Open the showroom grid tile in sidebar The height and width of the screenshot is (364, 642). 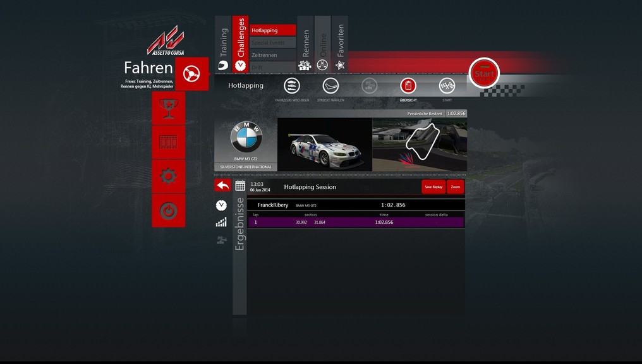tap(168, 142)
